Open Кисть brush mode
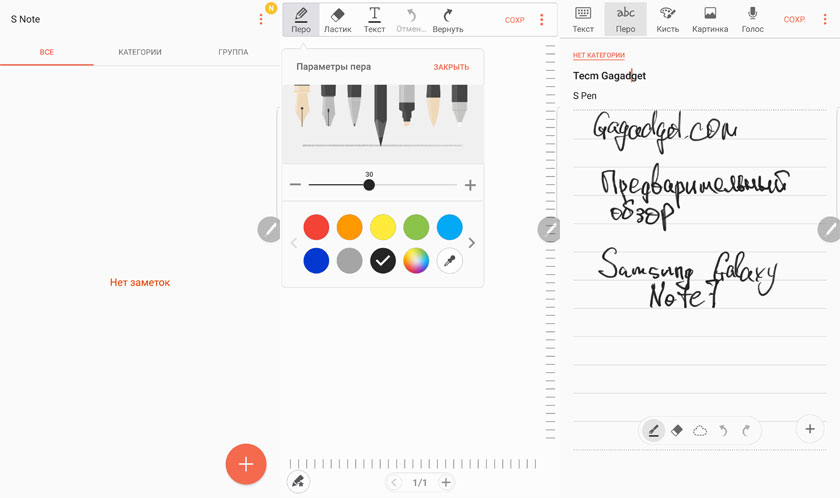 tap(668, 20)
